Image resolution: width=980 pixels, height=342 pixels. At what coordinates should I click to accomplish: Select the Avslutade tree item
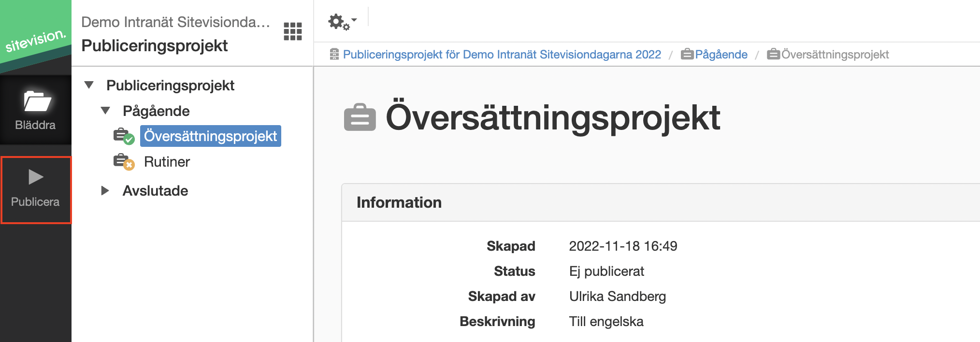(x=155, y=191)
